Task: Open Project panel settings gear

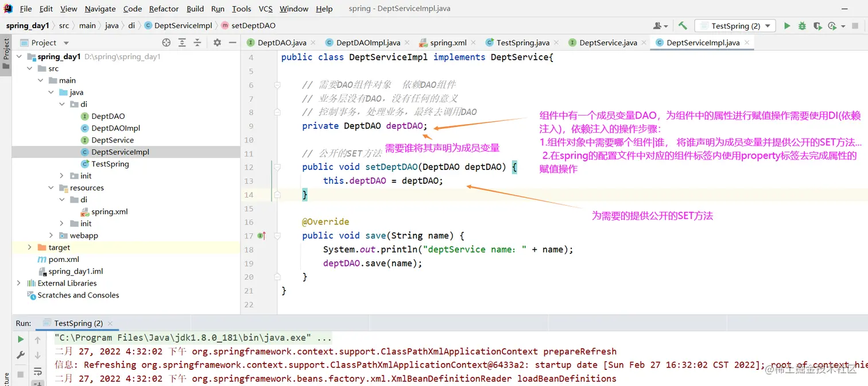Action: point(217,43)
